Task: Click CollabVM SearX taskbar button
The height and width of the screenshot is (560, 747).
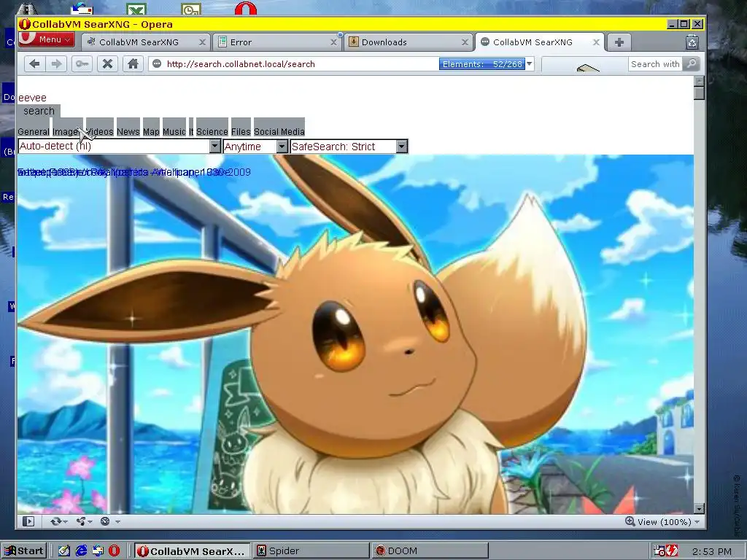Action: [x=192, y=551]
